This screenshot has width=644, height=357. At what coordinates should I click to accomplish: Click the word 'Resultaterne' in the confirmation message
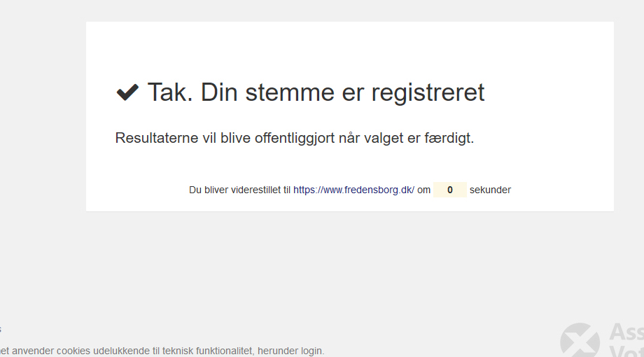click(x=157, y=138)
